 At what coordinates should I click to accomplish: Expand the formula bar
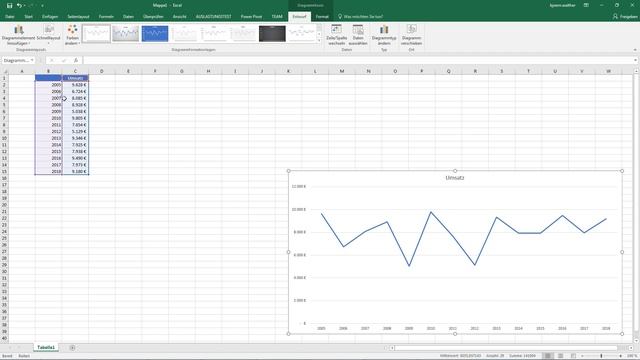tap(636, 60)
